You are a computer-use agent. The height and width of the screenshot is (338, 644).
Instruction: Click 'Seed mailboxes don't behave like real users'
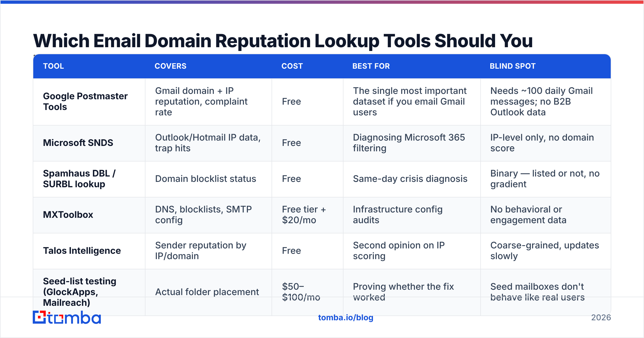[x=546, y=292]
